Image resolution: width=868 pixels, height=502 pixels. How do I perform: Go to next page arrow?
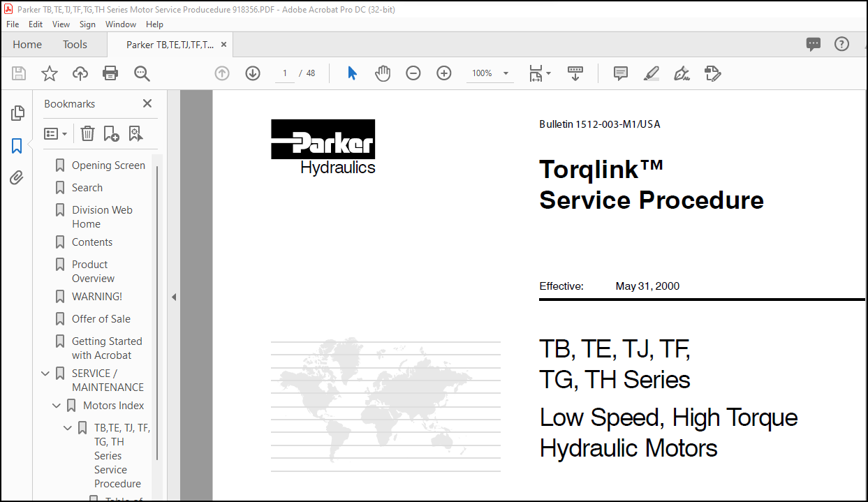(x=253, y=73)
